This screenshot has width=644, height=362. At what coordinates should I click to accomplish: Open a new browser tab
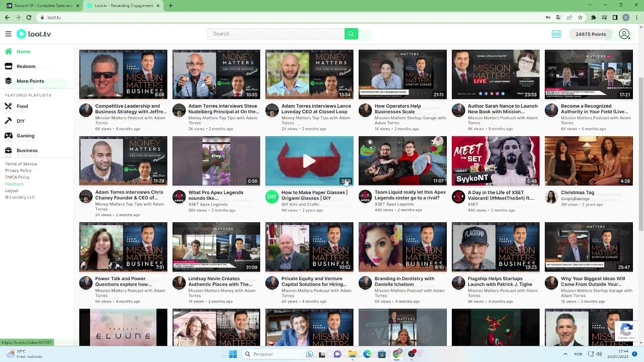coord(171,6)
